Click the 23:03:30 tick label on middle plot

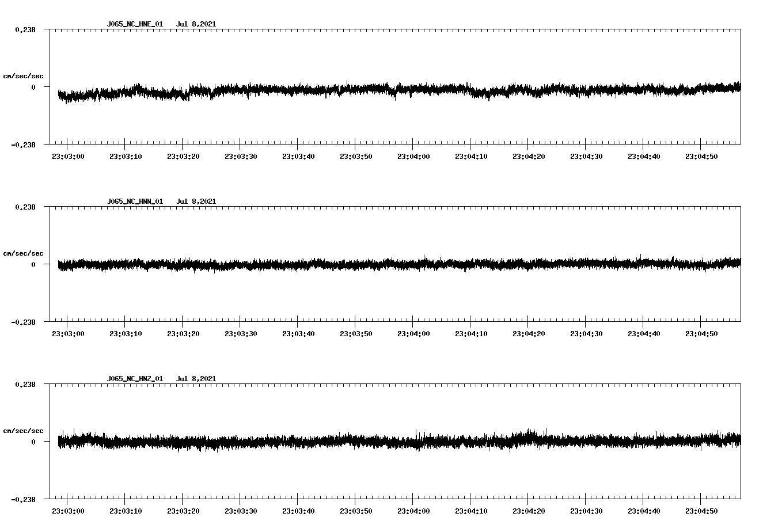(241, 332)
